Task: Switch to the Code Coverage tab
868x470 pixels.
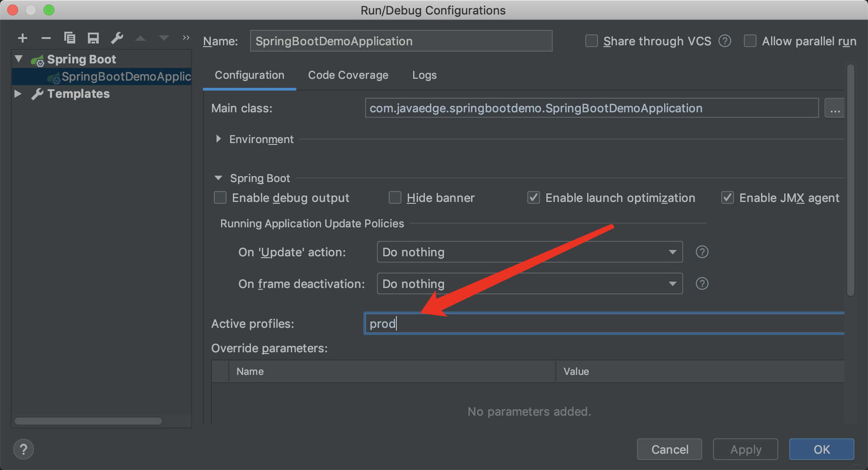Action: click(348, 75)
